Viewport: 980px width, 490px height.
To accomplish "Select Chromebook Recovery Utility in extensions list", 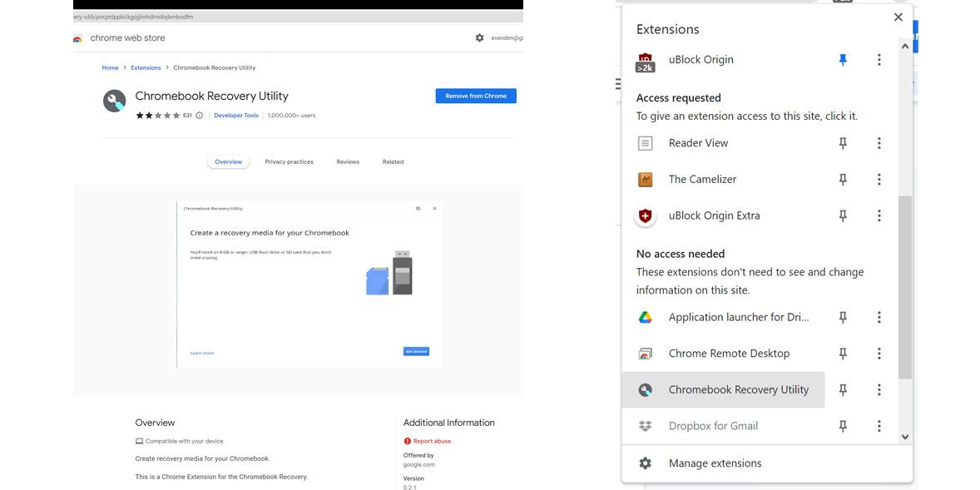I will 723,390.
